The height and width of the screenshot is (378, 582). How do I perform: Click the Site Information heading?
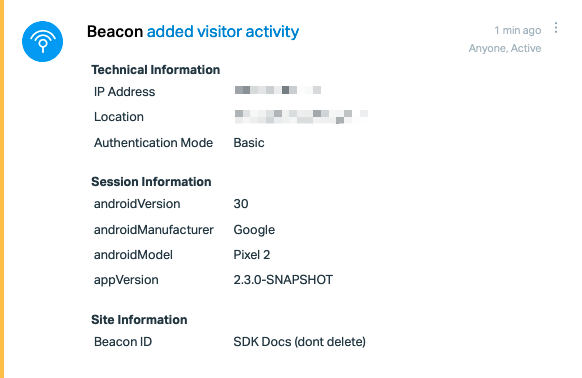click(139, 320)
